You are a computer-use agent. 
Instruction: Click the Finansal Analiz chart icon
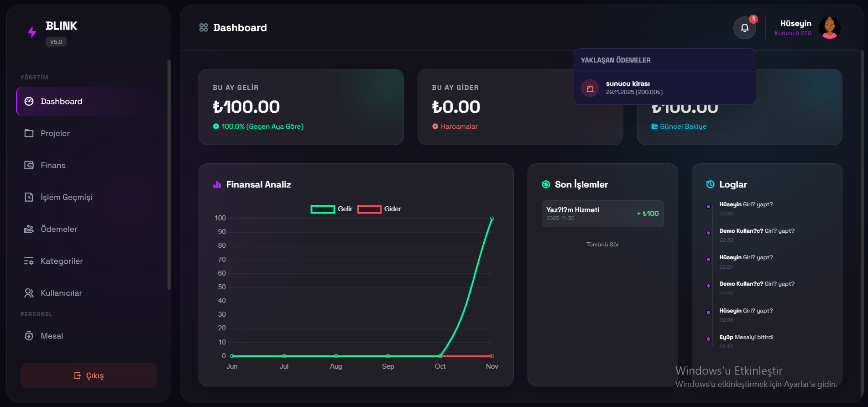pyautogui.click(x=216, y=184)
